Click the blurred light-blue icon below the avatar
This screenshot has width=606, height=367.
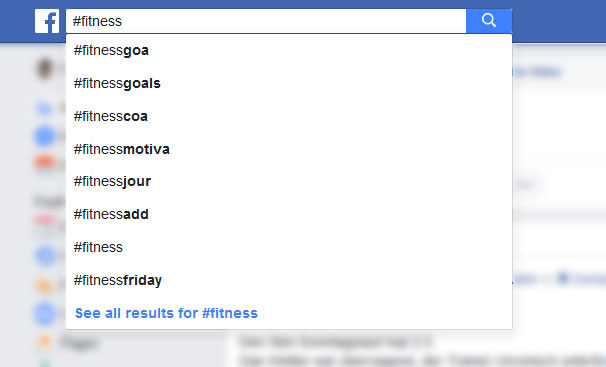tap(44, 109)
